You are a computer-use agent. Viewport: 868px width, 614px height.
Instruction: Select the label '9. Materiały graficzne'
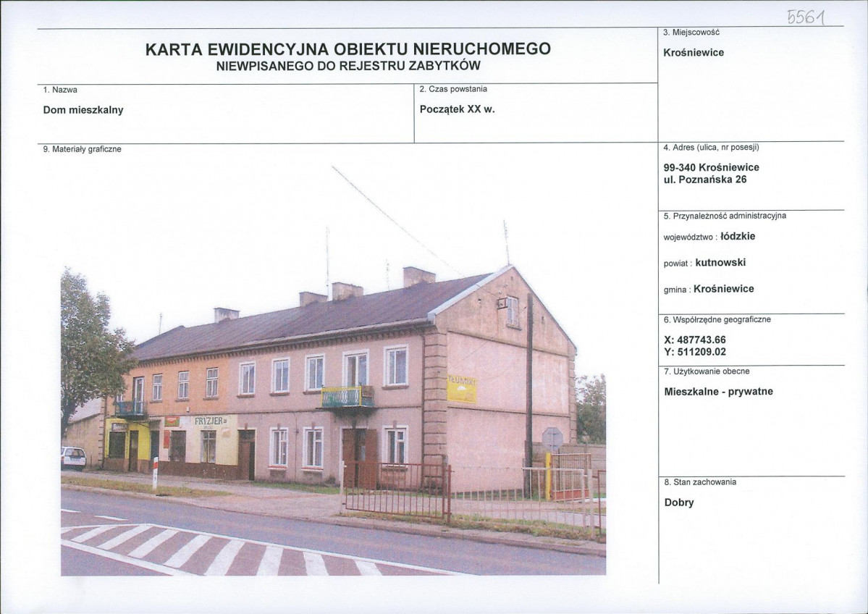(x=82, y=149)
